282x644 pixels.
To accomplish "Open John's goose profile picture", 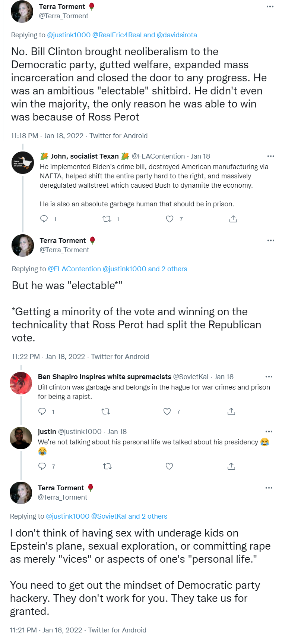I will point(23,163).
